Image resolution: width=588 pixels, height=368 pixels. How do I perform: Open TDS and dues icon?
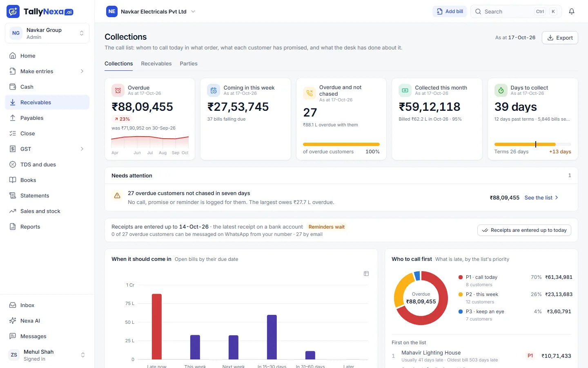13,164
